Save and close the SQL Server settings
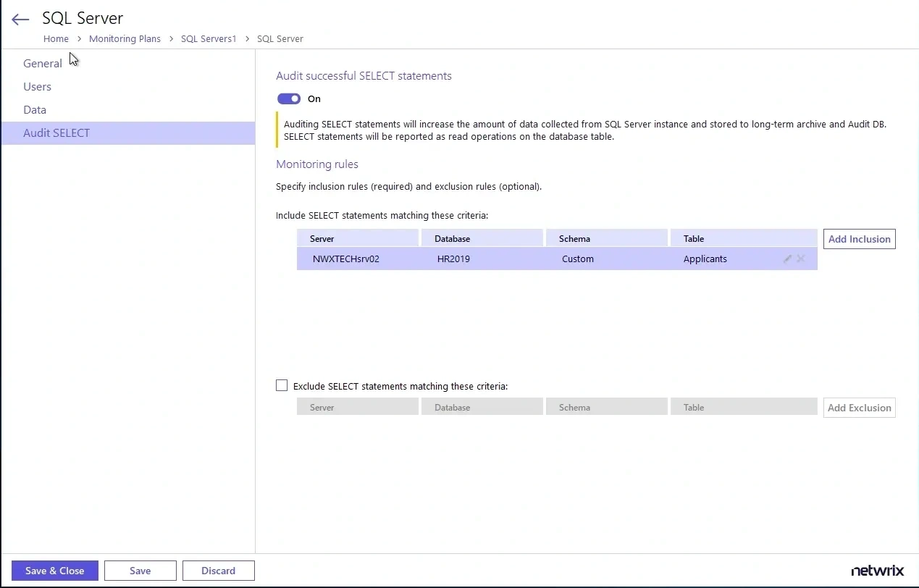 click(54, 571)
